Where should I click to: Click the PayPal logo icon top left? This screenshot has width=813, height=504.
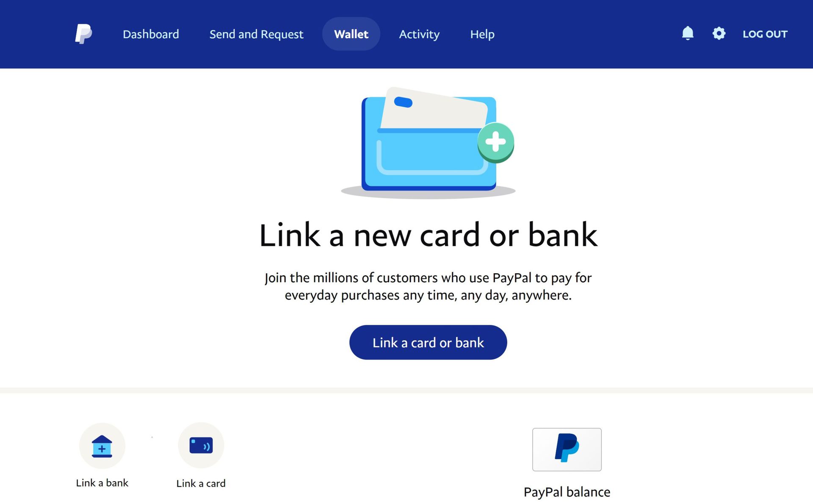point(83,34)
